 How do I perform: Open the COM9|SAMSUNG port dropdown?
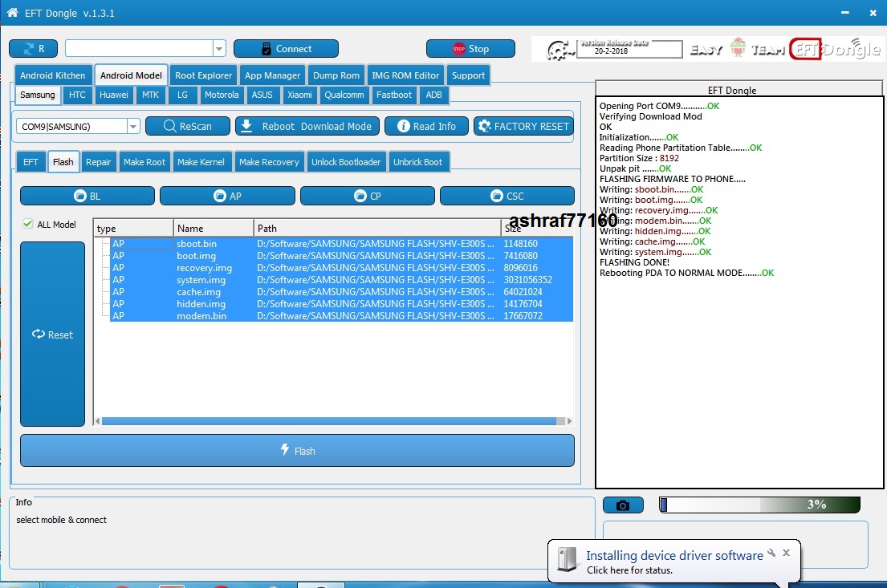tap(133, 126)
